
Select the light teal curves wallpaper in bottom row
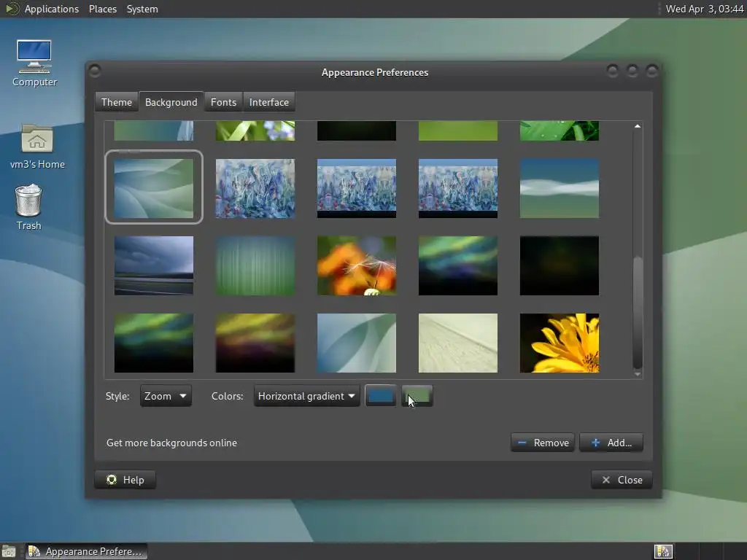point(356,343)
